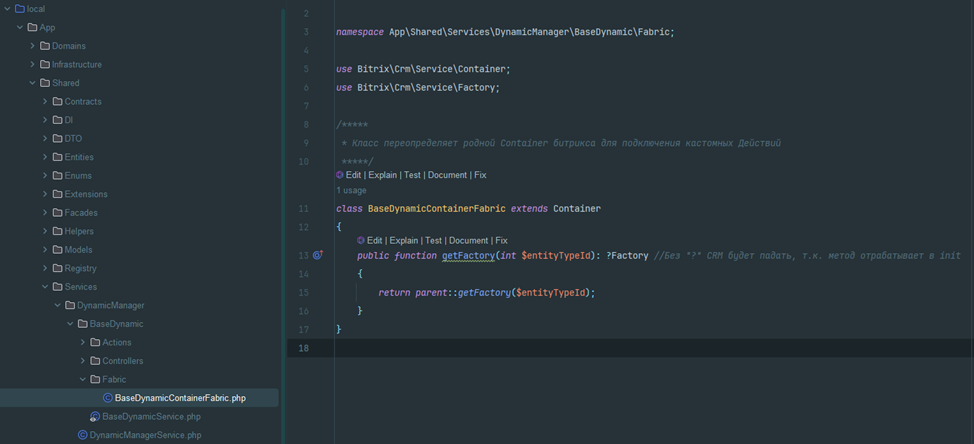Click the '1 usage' hint

point(352,191)
